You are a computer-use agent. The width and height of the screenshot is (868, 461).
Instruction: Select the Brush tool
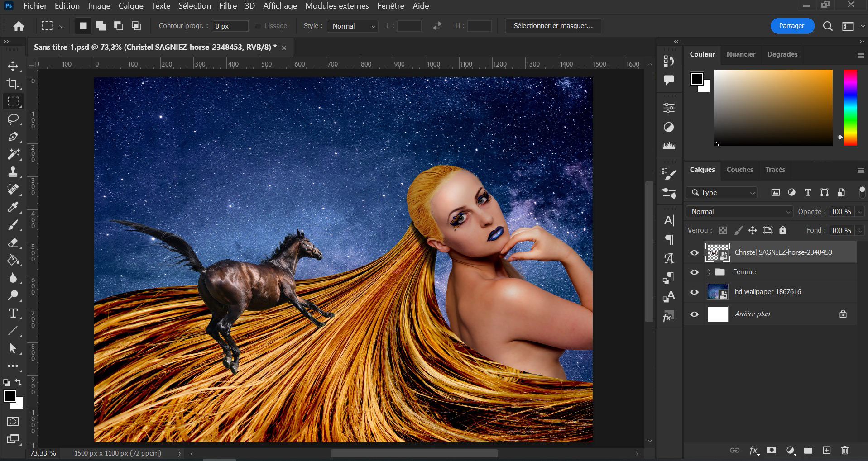(x=13, y=225)
